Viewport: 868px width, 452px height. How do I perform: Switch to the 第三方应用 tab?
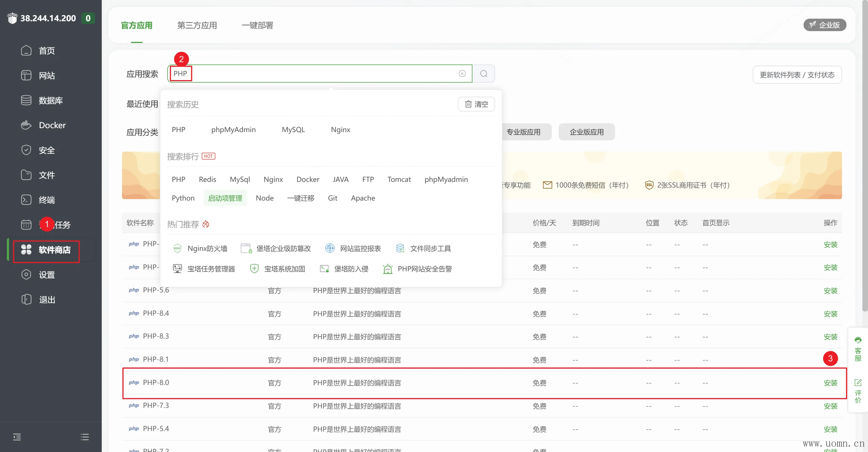(197, 25)
